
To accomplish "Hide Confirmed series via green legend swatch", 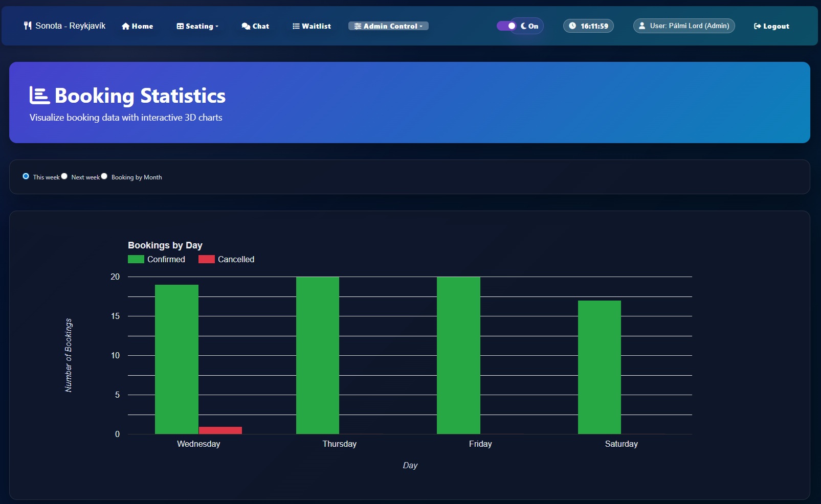I will [x=136, y=259].
